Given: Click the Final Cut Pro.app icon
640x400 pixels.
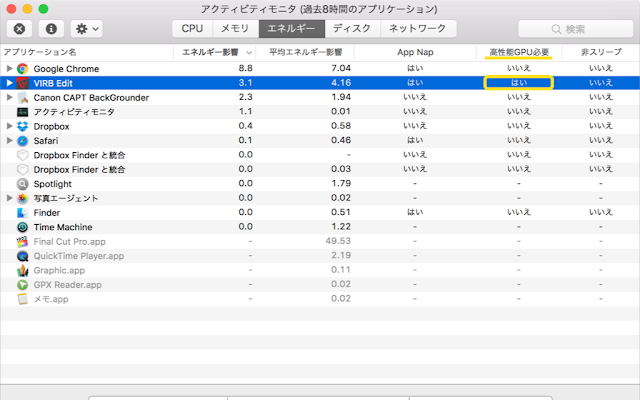Looking at the screenshot, I should [22, 242].
